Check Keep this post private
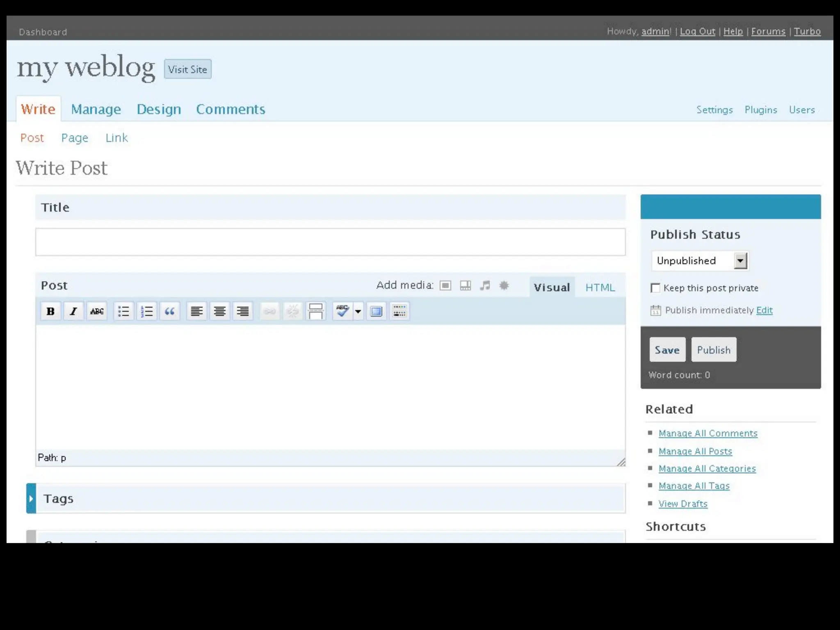The height and width of the screenshot is (630, 840). (x=655, y=288)
